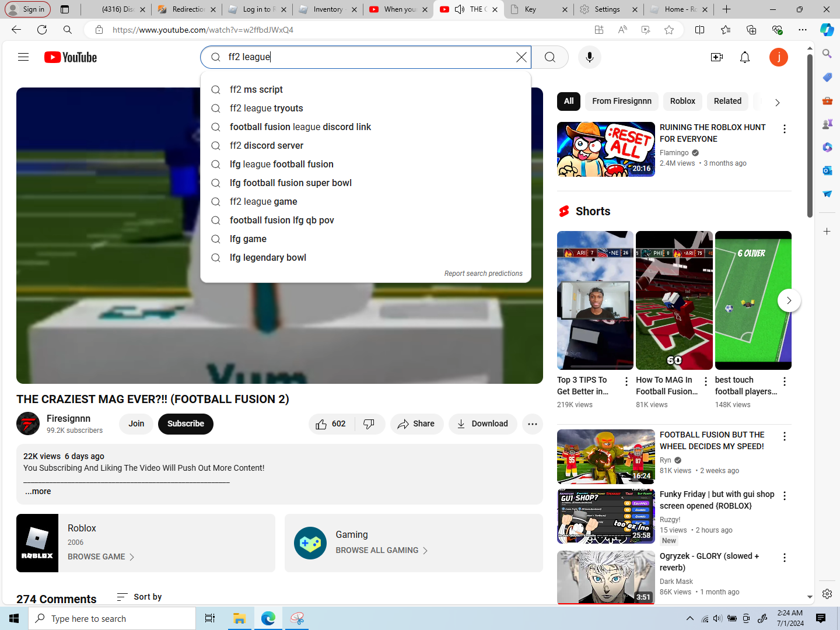Viewport: 840px width, 630px height.
Task: Open the Copilot sidebar
Action: coord(827,30)
